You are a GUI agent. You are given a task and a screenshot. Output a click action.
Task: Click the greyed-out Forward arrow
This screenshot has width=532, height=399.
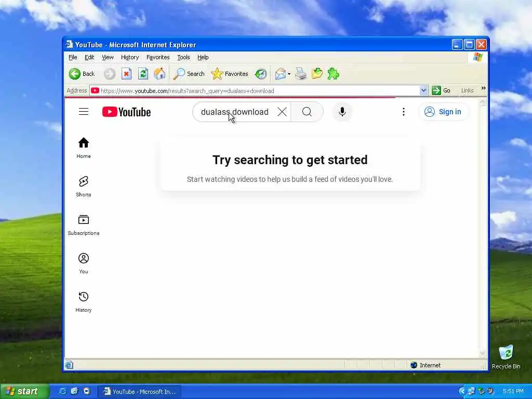pos(109,74)
